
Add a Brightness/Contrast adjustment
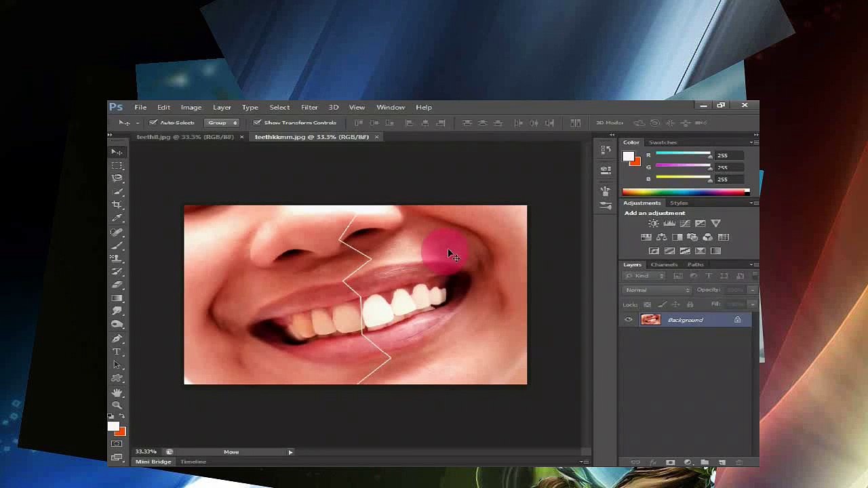point(654,223)
